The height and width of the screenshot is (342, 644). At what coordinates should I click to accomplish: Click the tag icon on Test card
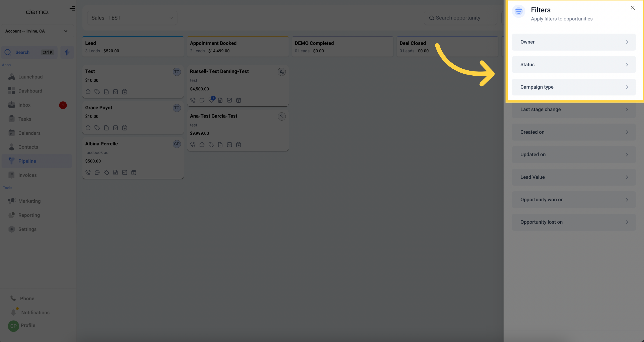97,92
